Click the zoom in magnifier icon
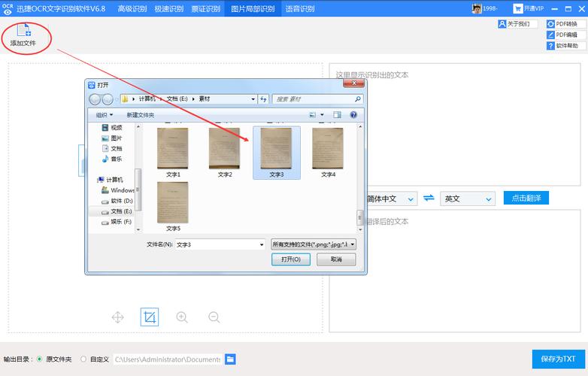The width and height of the screenshot is (588, 376). [182, 317]
